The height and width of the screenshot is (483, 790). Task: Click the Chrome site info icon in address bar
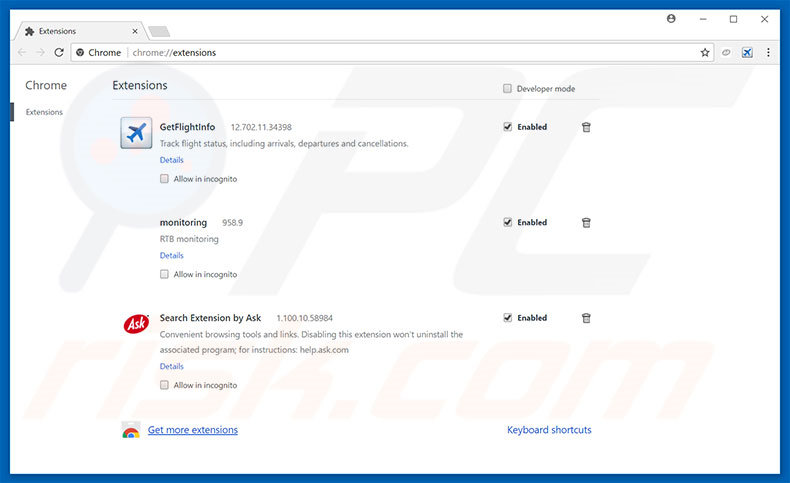[x=80, y=52]
